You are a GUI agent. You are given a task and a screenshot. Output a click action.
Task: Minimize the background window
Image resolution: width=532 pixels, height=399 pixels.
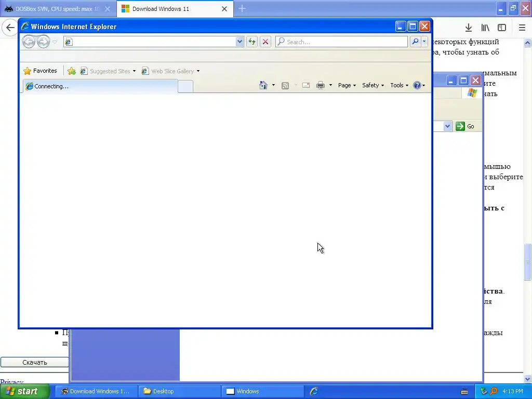pos(451,81)
